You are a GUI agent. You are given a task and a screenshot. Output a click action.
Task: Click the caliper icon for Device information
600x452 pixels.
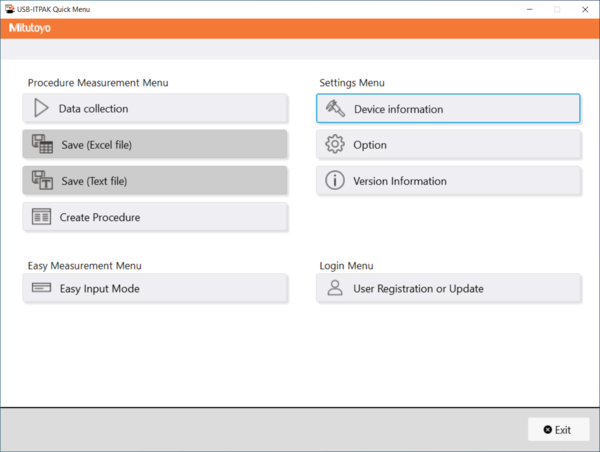click(x=335, y=109)
